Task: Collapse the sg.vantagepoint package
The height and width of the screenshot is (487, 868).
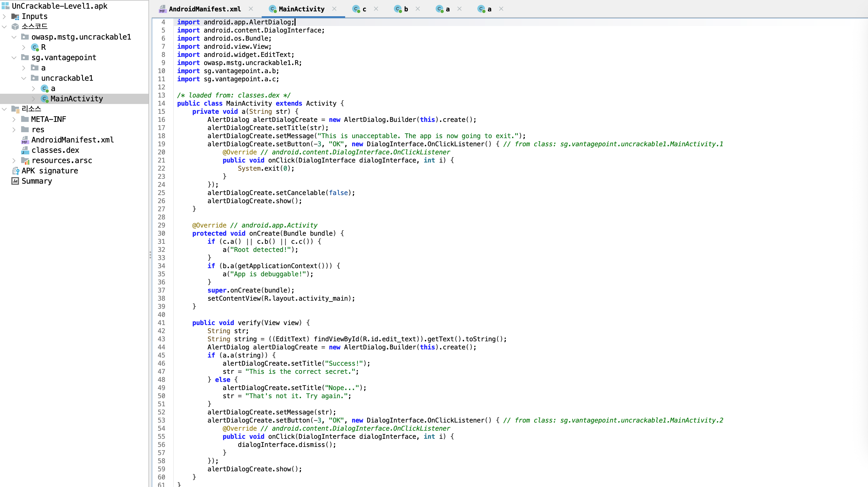Action: point(14,58)
